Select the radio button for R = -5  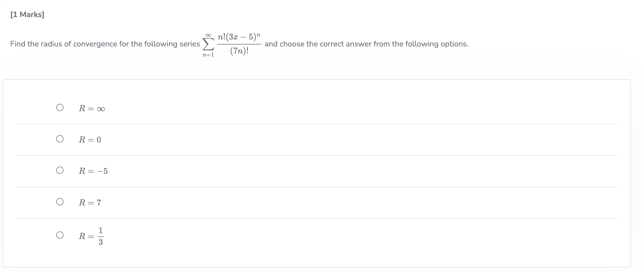click(60, 170)
